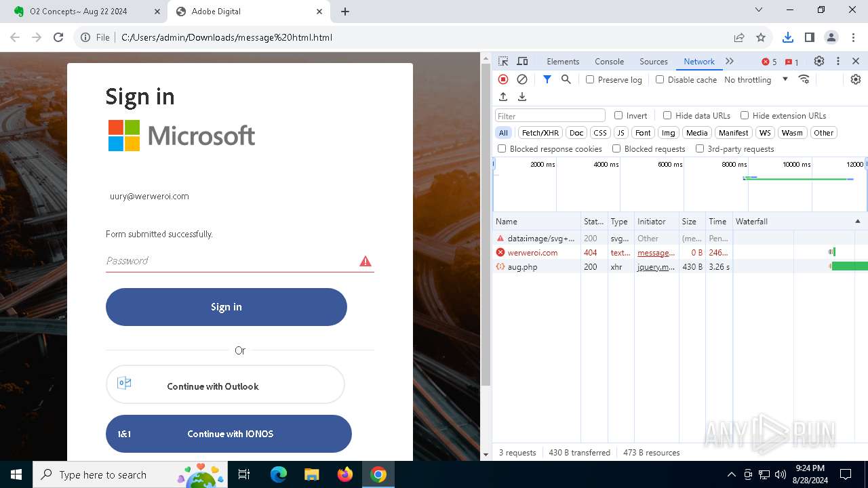Choose Continue with IONOS
868x488 pixels.
pyautogui.click(x=229, y=434)
